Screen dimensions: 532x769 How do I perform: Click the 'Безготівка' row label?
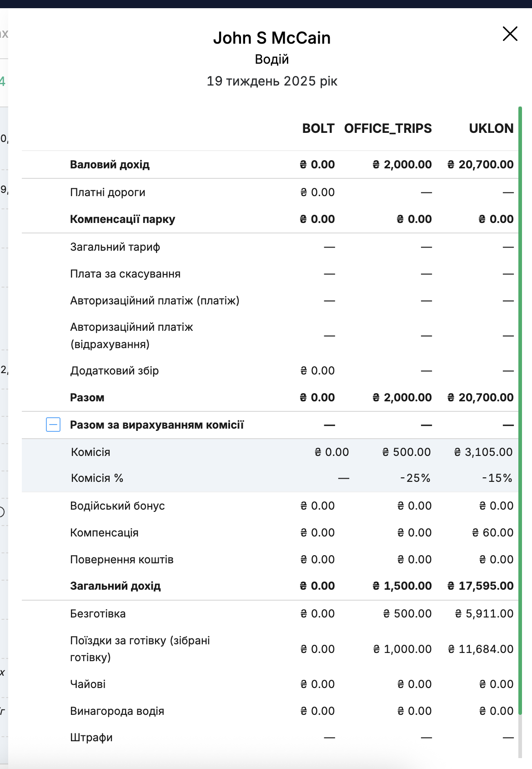[98, 613]
